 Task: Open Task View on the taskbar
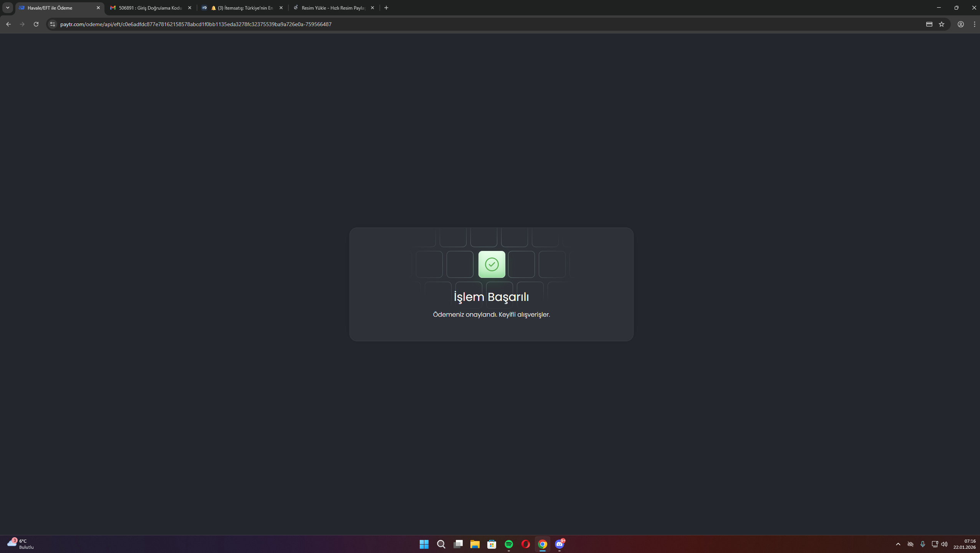pos(458,544)
